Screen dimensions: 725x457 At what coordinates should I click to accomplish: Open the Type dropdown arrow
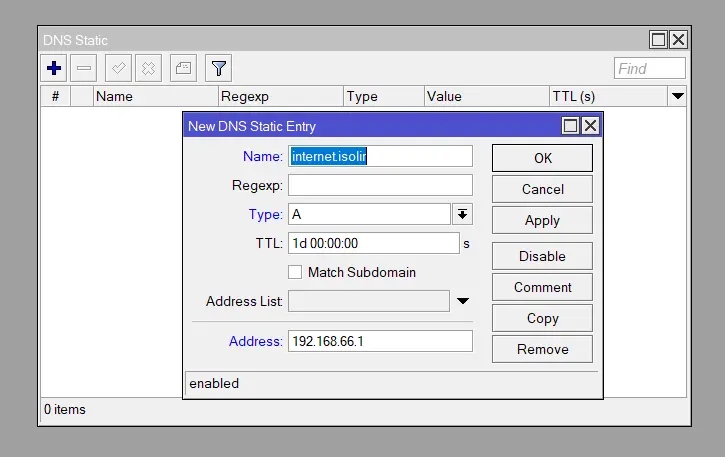click(x=462, y=214)
